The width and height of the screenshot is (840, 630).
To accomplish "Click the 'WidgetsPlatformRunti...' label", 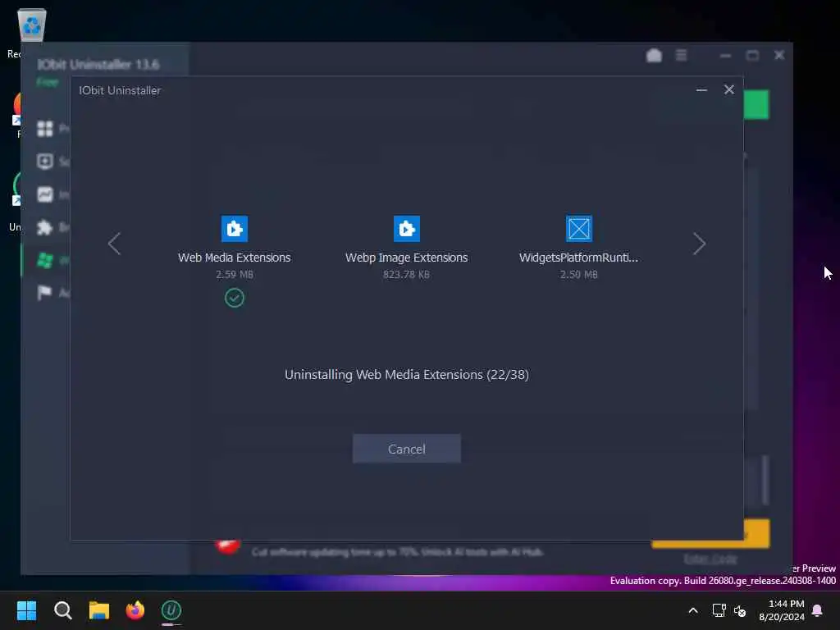I will (578, 258).
